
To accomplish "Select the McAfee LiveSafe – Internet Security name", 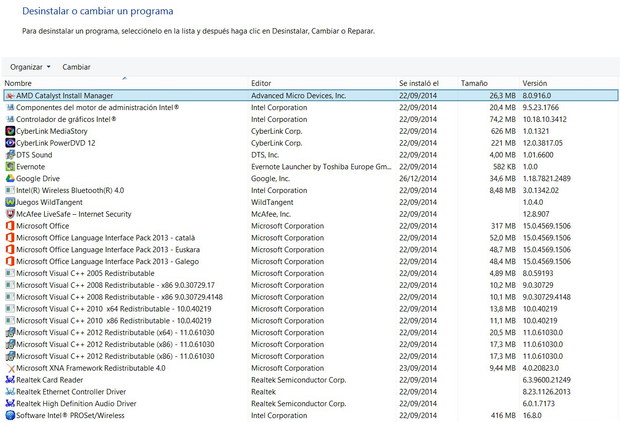I will pyautogui.click(x=74, y=214).
